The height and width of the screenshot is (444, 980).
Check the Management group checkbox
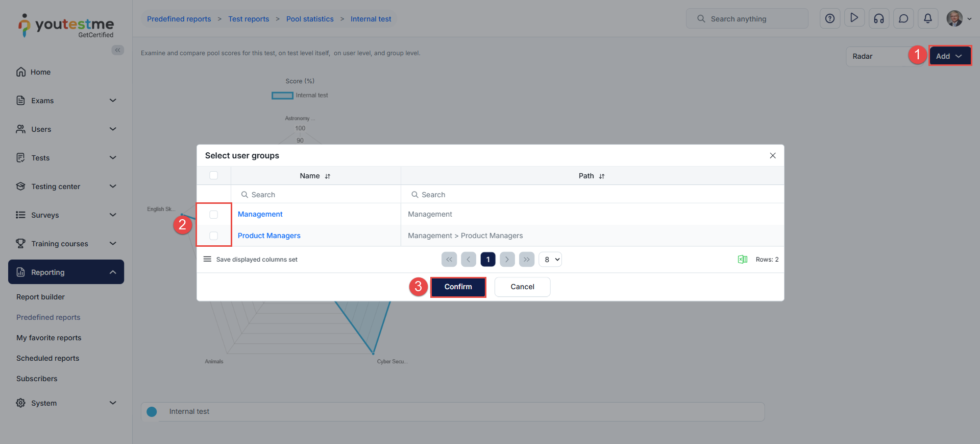tap(214, 215)
